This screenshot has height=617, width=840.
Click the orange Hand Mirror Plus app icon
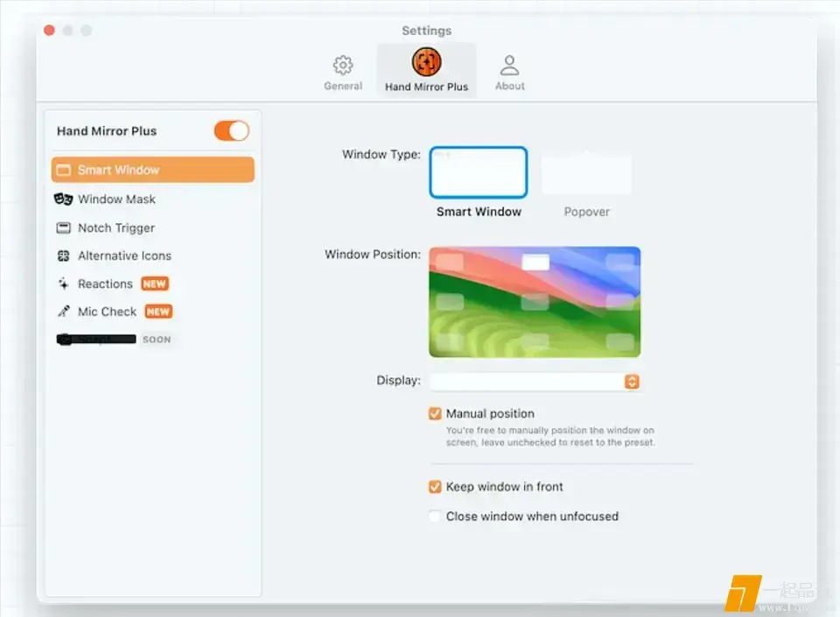pyautogui.click(x=426, y=61)
